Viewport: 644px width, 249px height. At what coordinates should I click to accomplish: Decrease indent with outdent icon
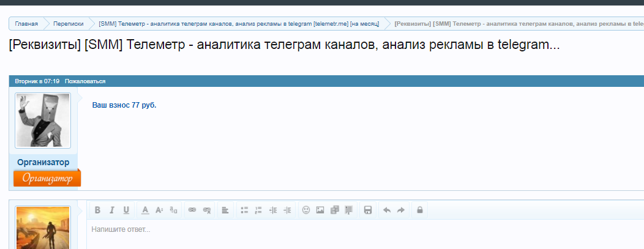pos(272,210)
